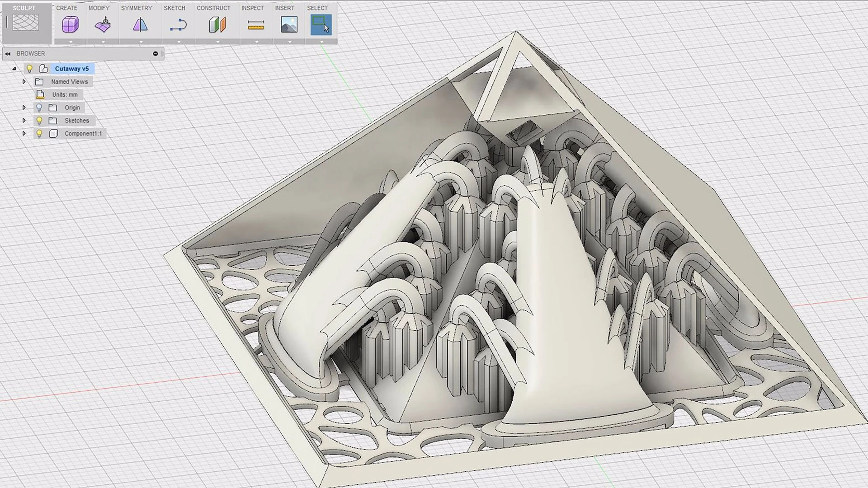The height and width of the screenshot is (488, 868).
Task: Toggle Component1:1 visibility lightbulb
Action: (x=39, y=133)
